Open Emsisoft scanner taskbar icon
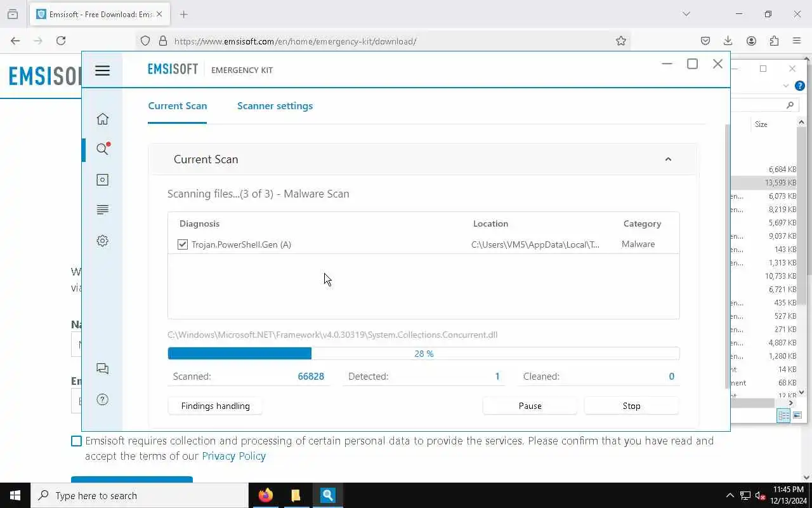812x508 pixels. tap(327, 495)
